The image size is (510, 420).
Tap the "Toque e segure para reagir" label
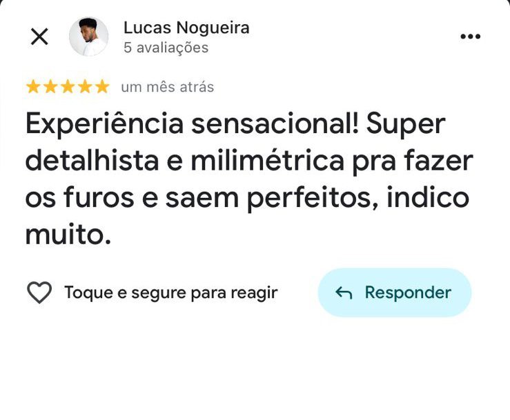pos(170,293)
